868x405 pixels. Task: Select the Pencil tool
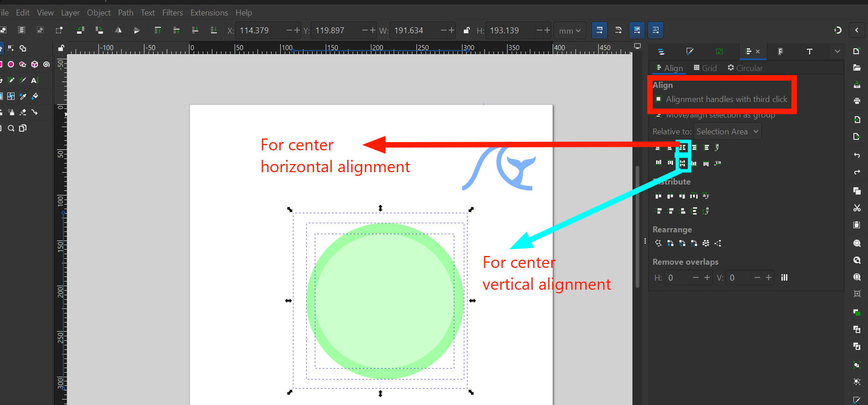(x=11, y=80)
